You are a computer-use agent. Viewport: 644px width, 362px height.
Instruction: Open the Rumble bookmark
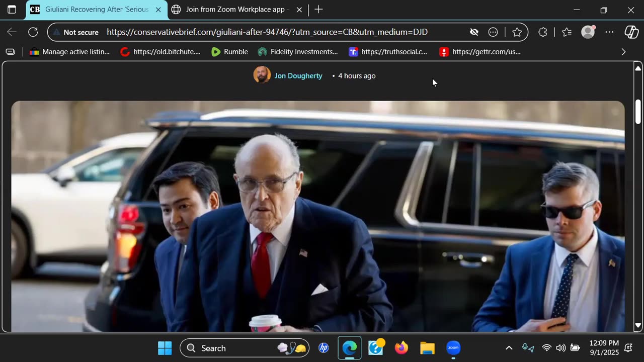[229, 52]
